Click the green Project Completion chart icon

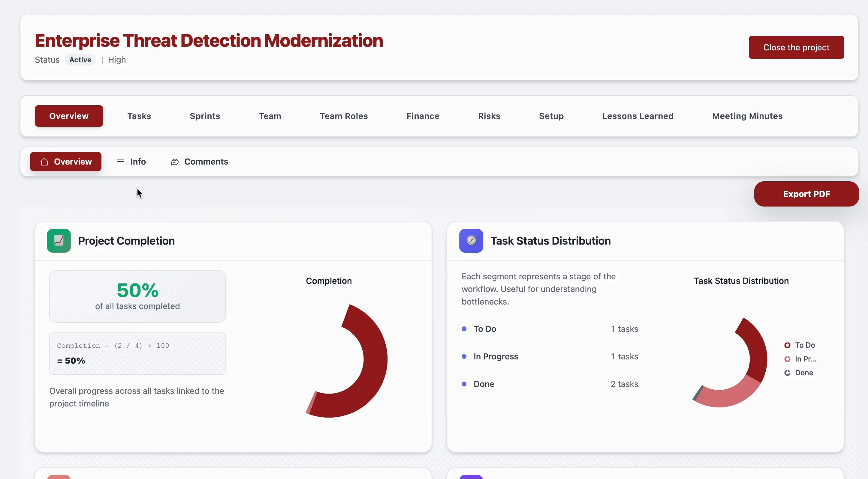point(59,240)
